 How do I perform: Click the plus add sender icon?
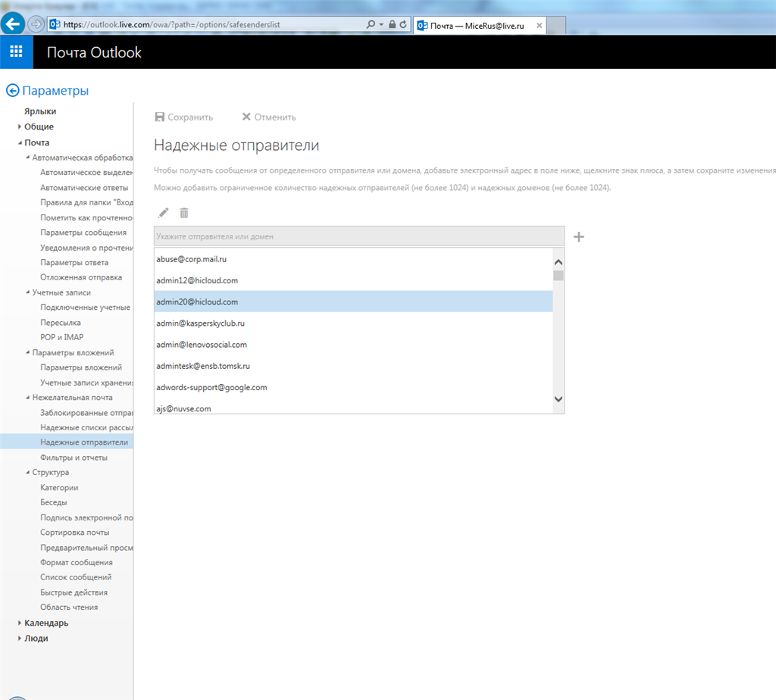(578, 237)
